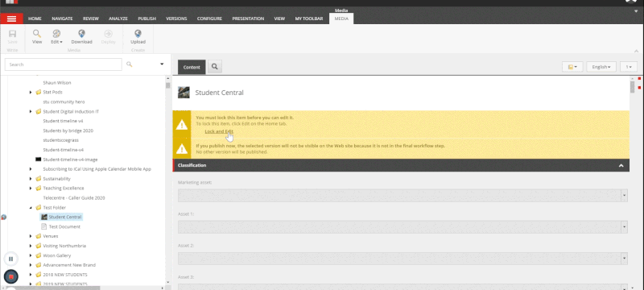
Task: Select Student timeline v4 item
Action: 63,121
